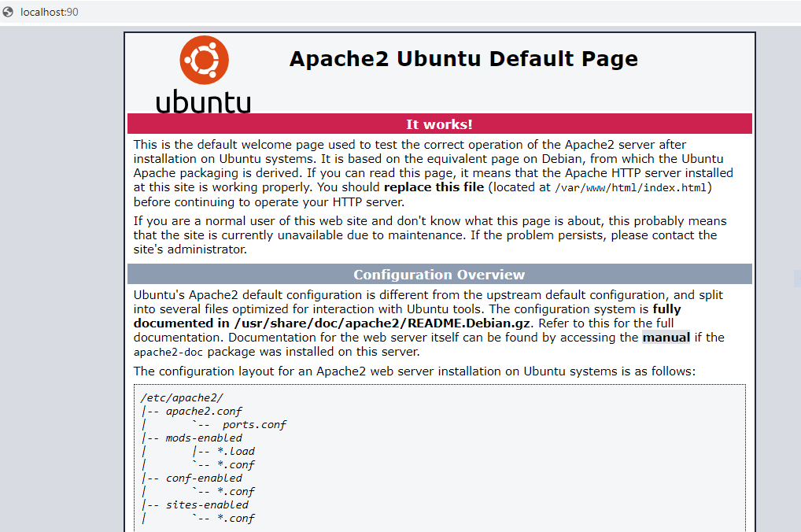Click the mods-enabled entry in the tree
801x532 pixels.
point(204,438)
